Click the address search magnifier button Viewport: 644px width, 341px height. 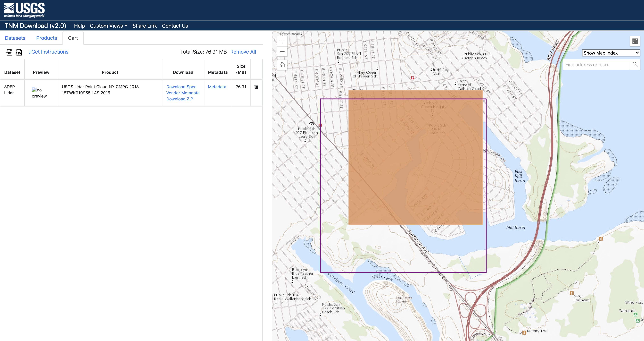635,64
